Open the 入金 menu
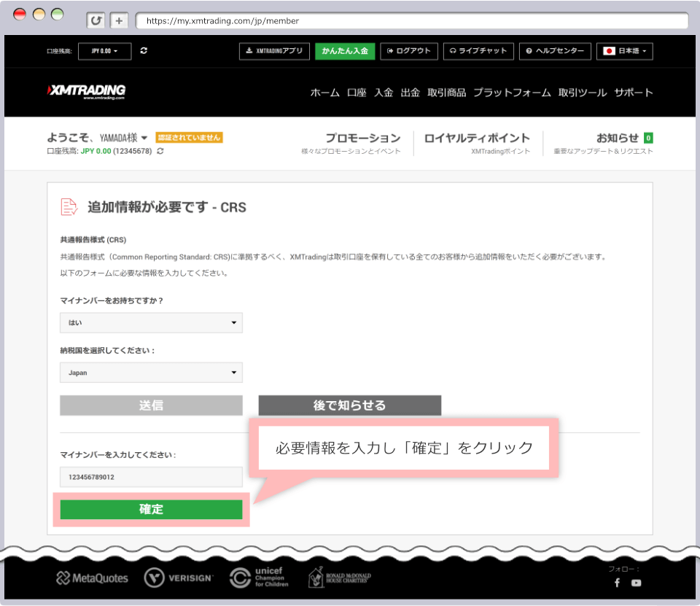This screenshot has width=700, height=606. (x=384, y=93)
